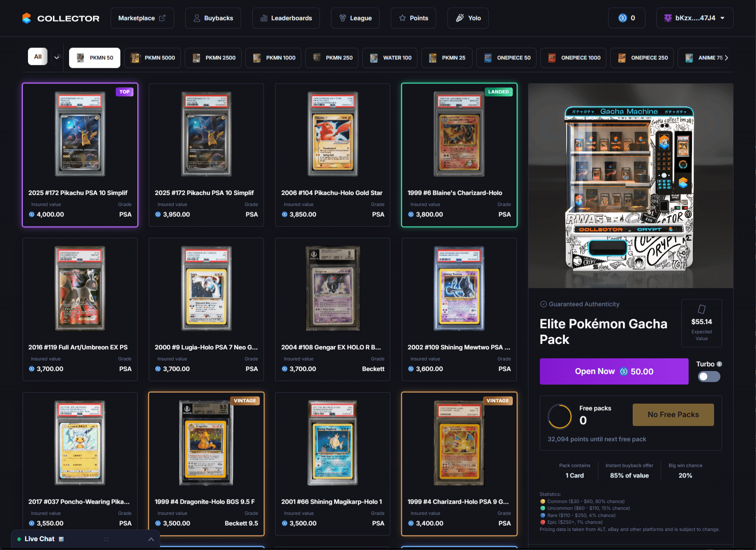756x550 pixels.
Task: Click the Live Chat drag handle dots
Action: click(x=106, y=539)
